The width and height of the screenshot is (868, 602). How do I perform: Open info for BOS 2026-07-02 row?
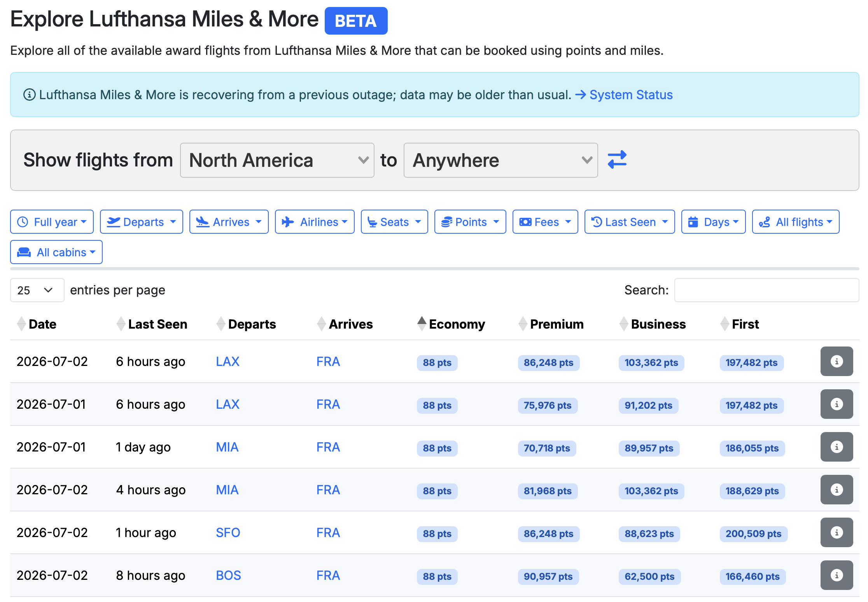[x=836, y=575]
